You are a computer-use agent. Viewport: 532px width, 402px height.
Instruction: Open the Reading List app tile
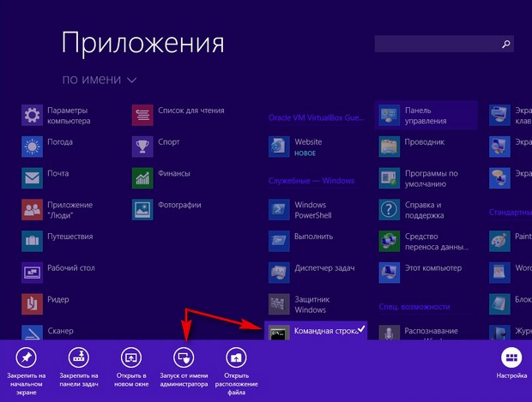pyautogui.click(x=142, y=115)
